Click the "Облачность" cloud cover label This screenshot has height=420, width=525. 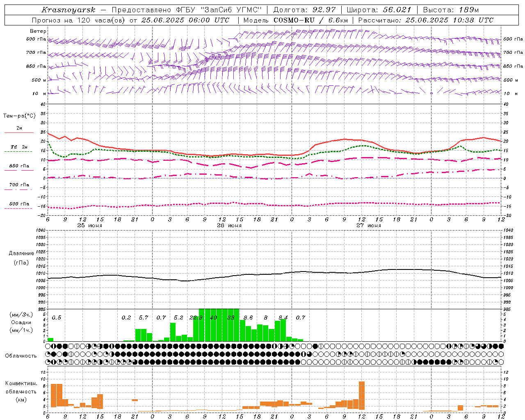point(21,356)
